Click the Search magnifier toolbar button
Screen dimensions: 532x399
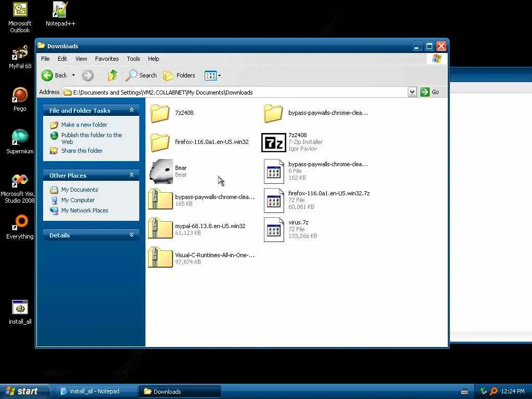tap(141, 75)
